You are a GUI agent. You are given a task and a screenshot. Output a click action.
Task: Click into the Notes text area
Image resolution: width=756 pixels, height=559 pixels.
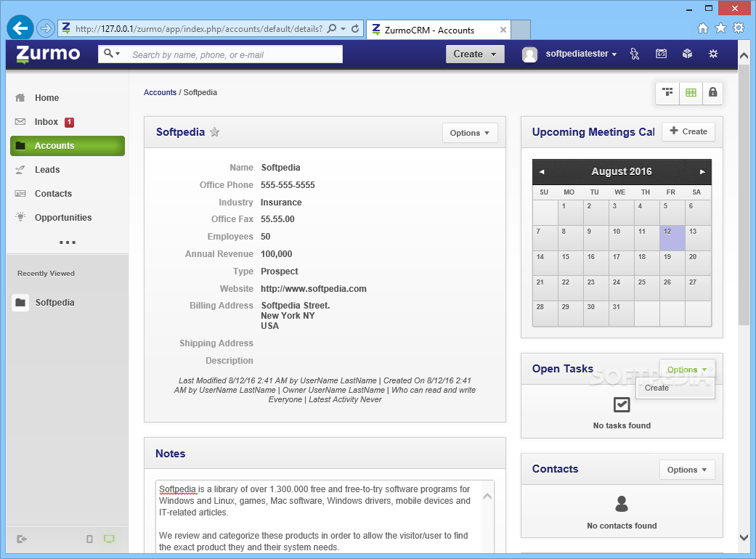click(x=318, y=517)
